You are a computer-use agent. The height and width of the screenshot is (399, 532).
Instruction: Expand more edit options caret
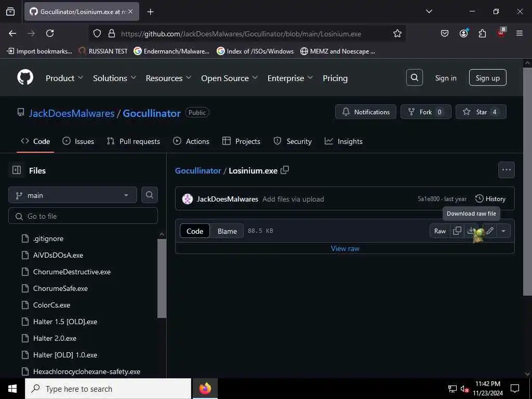pos(503,231)
